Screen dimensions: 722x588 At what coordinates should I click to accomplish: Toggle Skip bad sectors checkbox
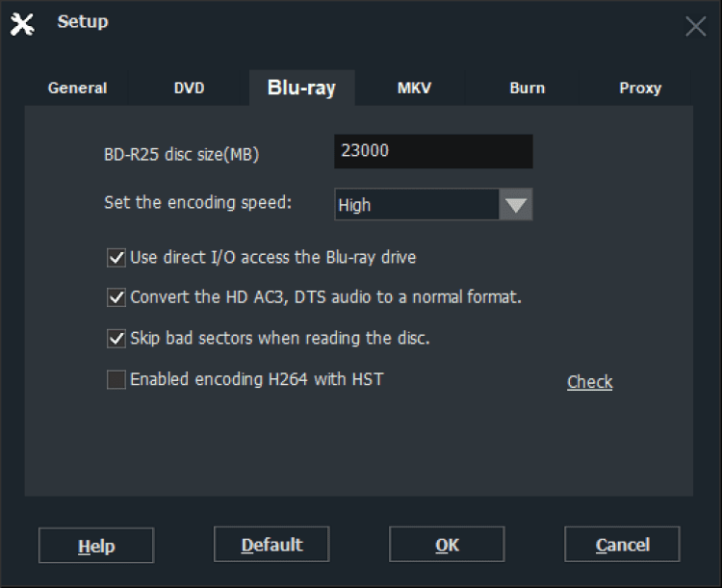[116, 338]
